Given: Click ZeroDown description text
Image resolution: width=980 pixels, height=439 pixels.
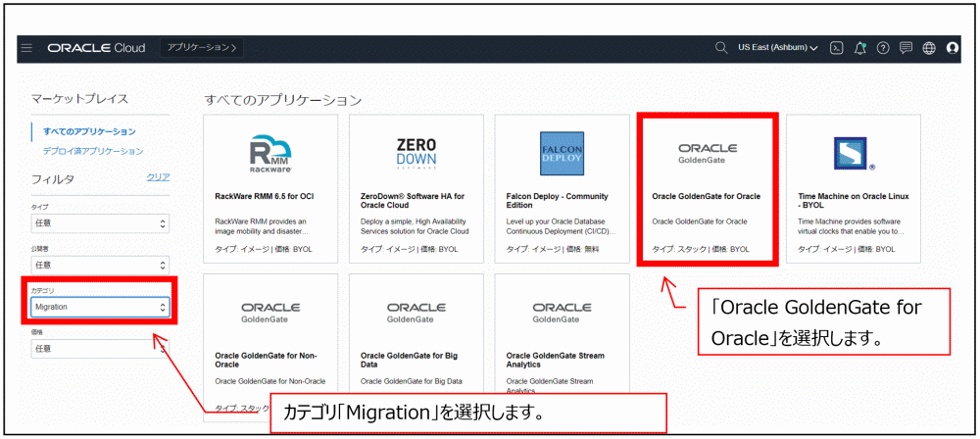Looking at the screenshot, I should [x=415, y=226].
